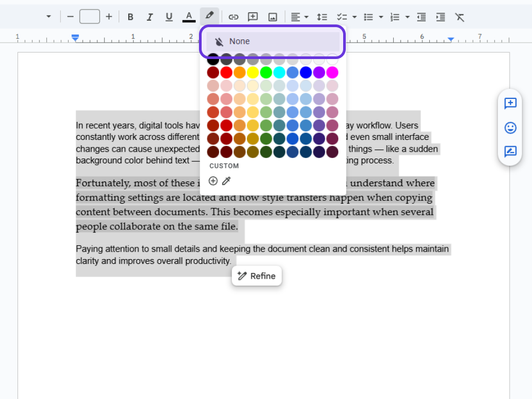Open the Insert link tool
Image resolution: width=532 pixels, height=399 pixels.
pyautogui.click(x=234, y=16)
